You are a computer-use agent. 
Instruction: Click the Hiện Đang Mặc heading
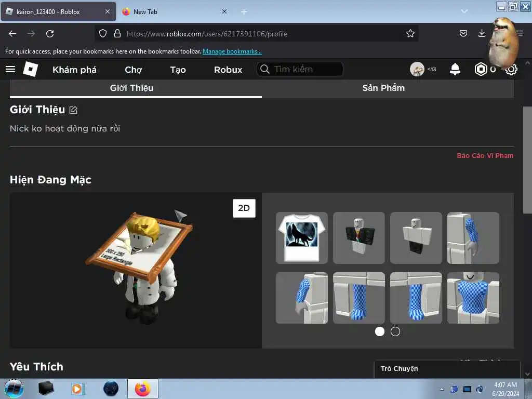coord(50,180)
